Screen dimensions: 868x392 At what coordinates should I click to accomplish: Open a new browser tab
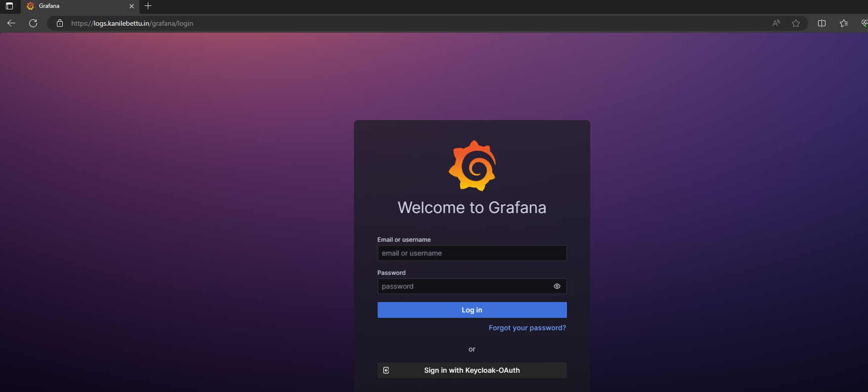click(148, 6)
